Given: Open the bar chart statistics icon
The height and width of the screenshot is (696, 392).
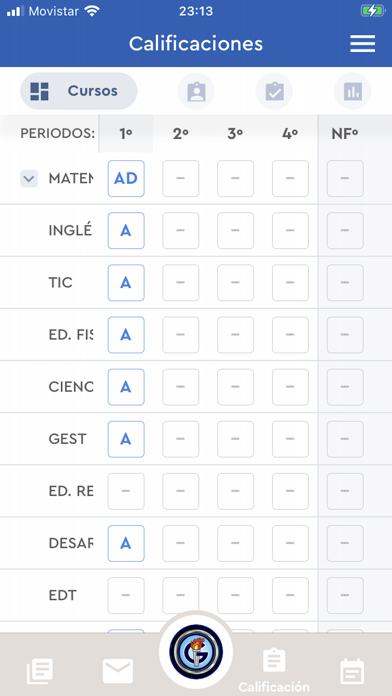Looking at the screenshot, I should point(352,91).
